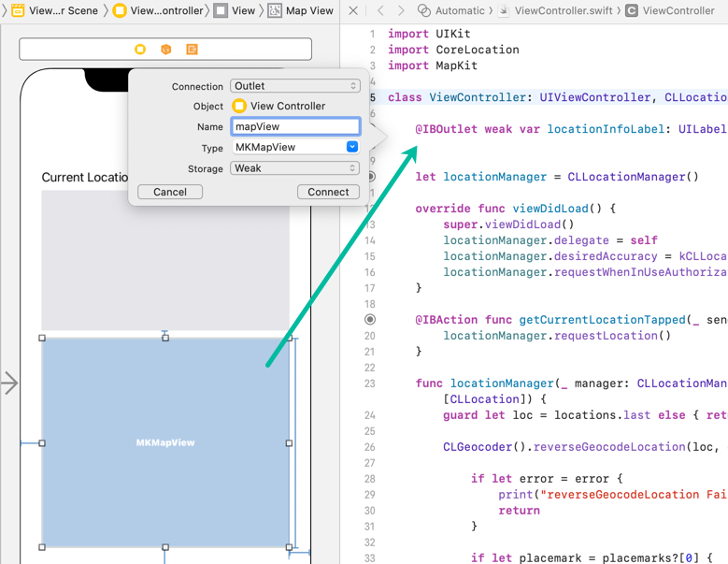This screenshot has width=728, height=564.
Task: Open the Connection type dropdown
Action: (x=295, y=86)
